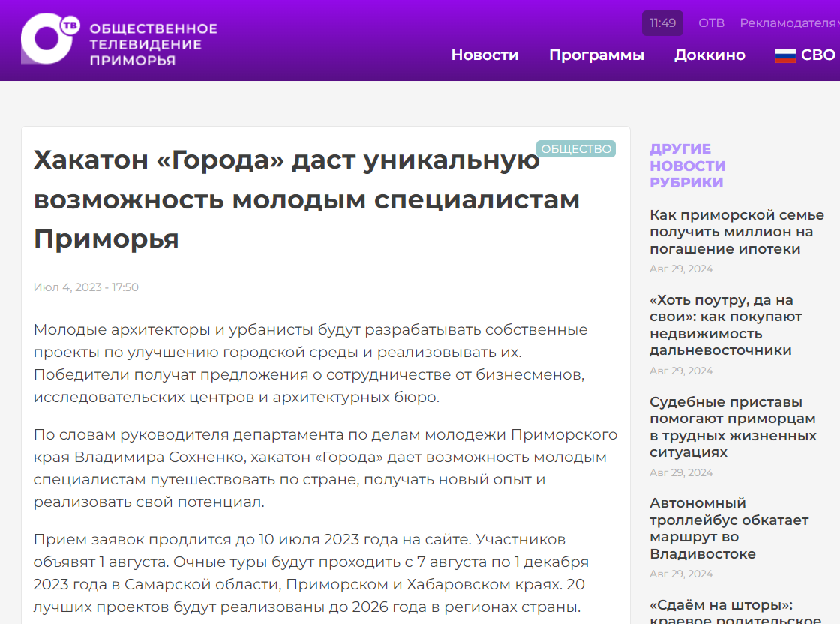Open Судебные приставы помогают приморцам article
This screenshot has width=840, height=624.
[733, 427]
